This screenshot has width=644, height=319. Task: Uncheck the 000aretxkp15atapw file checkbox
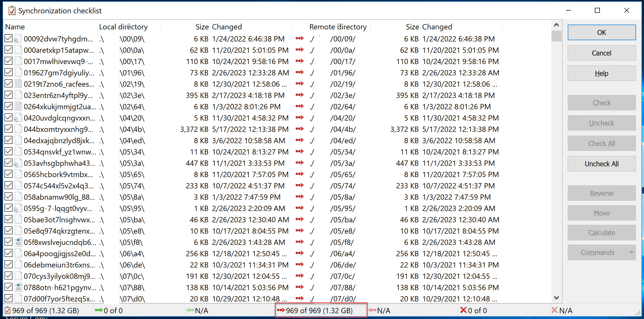click(x=9, y=50)
